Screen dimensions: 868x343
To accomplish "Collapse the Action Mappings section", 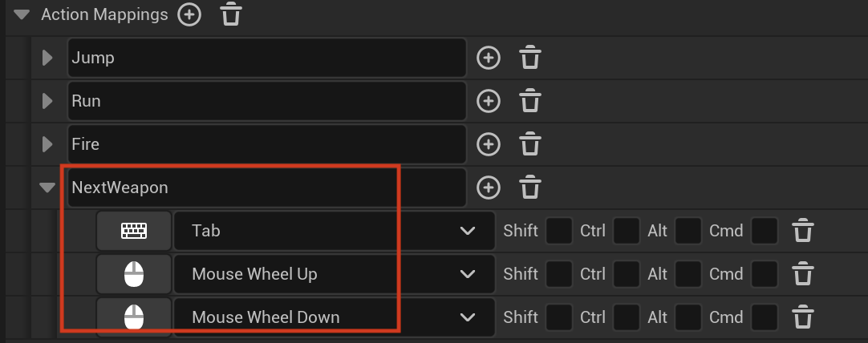I will pos(22,14).
